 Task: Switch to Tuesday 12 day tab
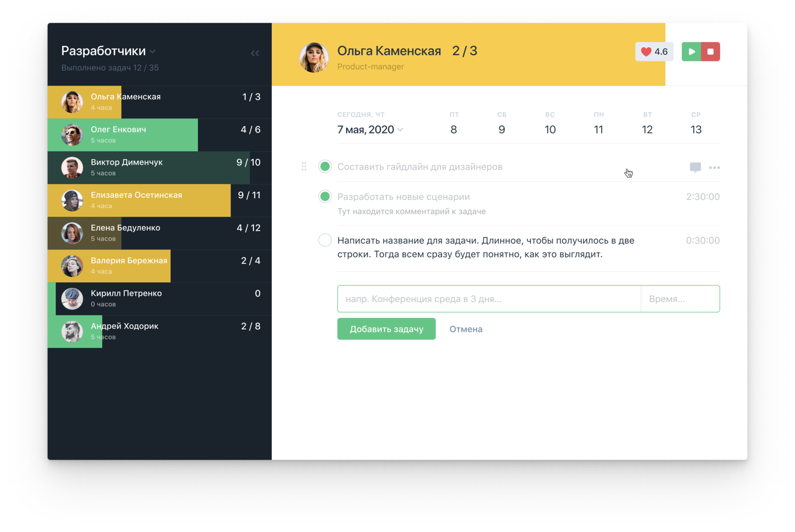click(647, 124)
